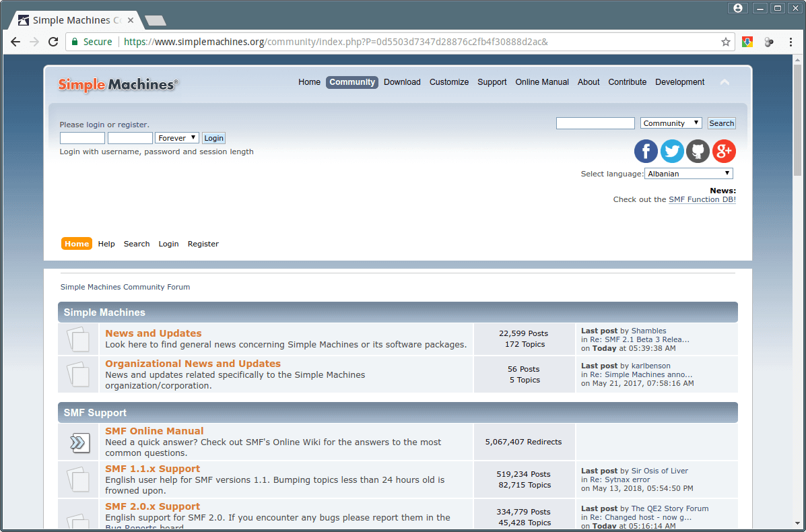The height and width of the screenshot is (532, 806).
Task: Open the Albanian language selector
Action: (688, 174)
